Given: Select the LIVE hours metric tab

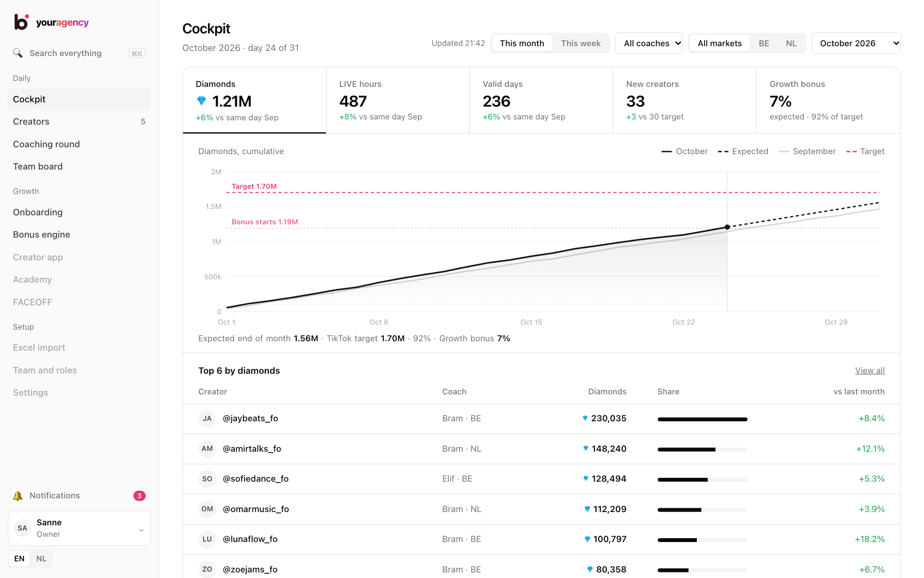Looking at the screenshot, I should (397, 100).
